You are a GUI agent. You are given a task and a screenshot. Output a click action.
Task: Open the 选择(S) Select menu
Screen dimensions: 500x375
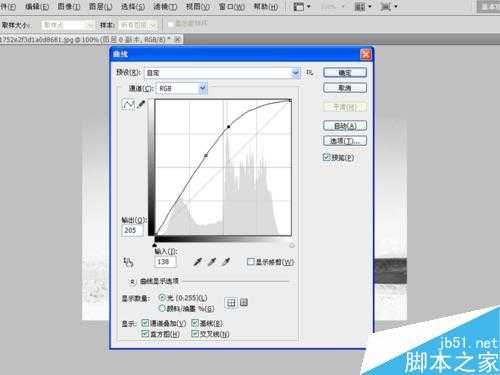[x=133, y=6]
